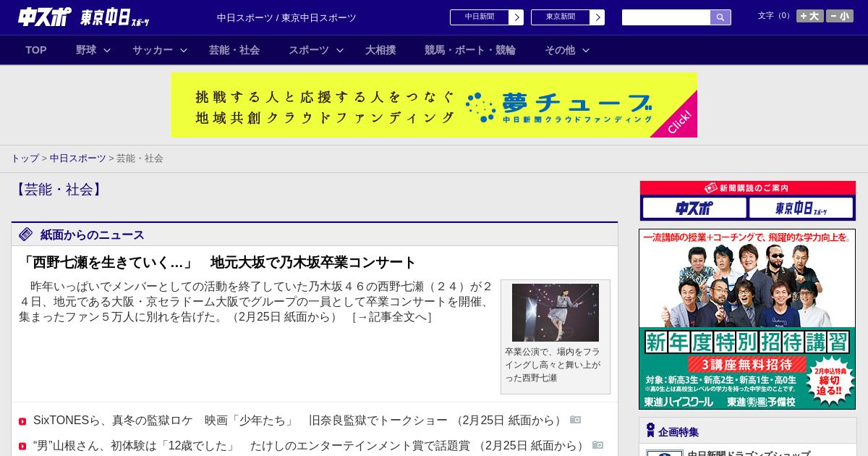Open the 東京新聞 link button

tap(561, 17)
